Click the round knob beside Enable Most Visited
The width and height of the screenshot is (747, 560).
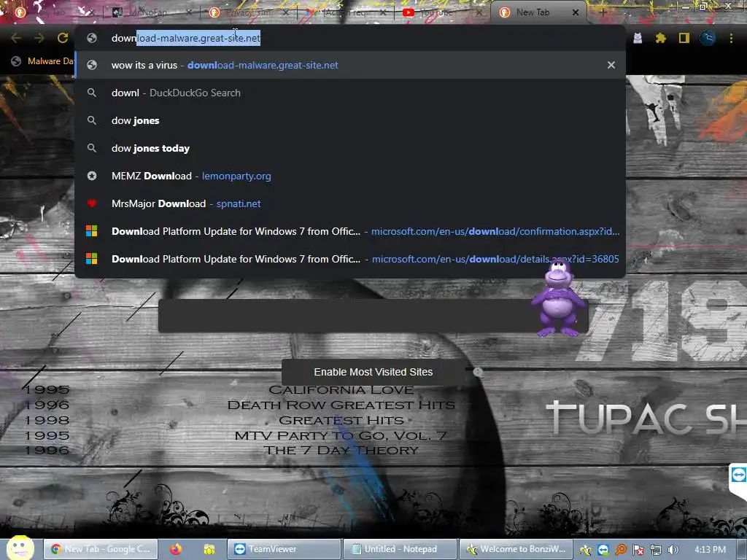tap(478, 371)
